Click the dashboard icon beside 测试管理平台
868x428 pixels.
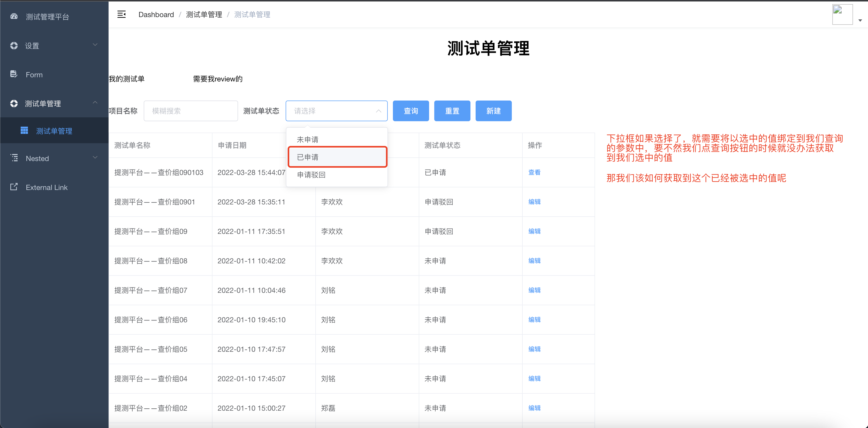click(14, 16)
